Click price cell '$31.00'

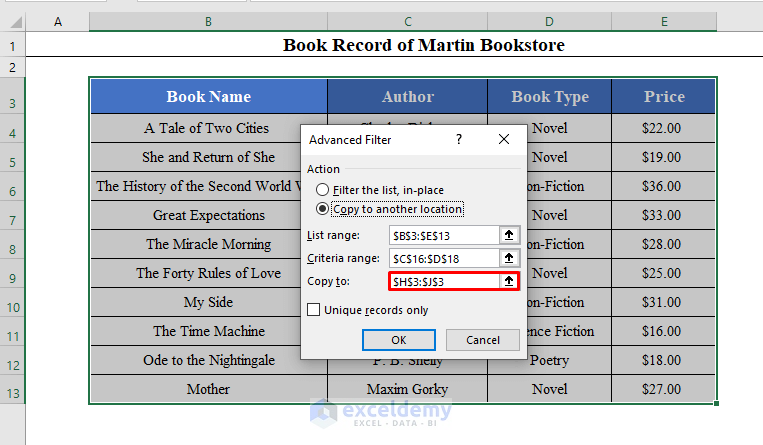(664, 302)
